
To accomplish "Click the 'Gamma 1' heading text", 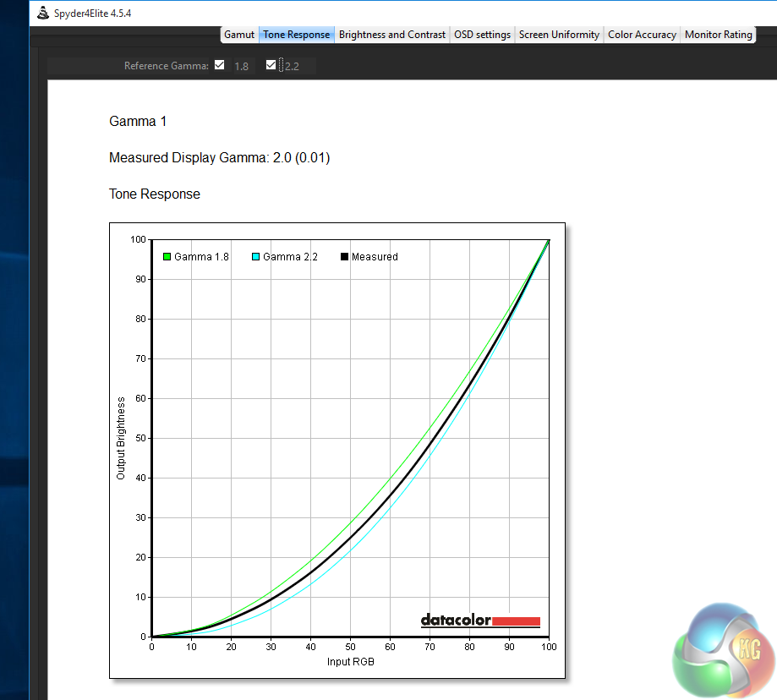I will click(138, 122).
